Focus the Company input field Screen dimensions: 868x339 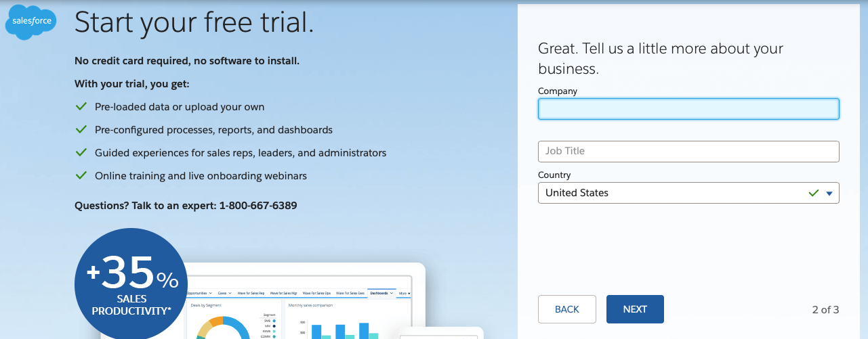(688, 109)
